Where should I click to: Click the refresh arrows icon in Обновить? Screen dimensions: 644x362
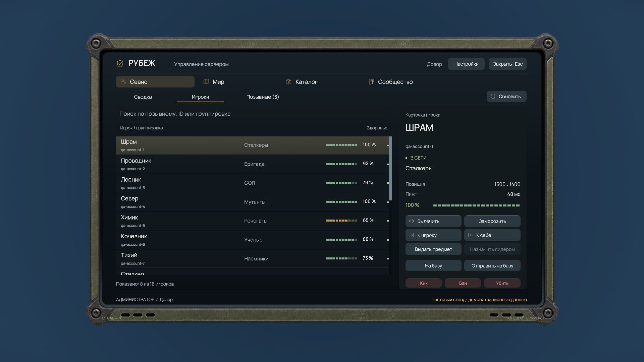click(x=493, y=97)
